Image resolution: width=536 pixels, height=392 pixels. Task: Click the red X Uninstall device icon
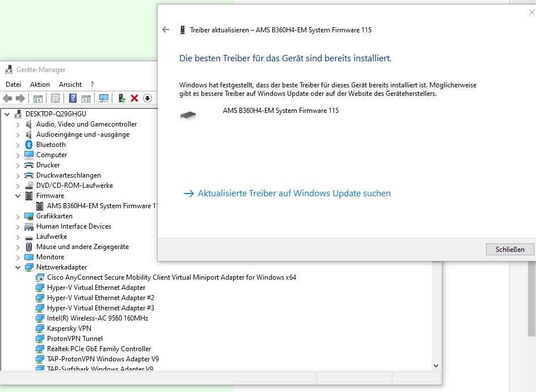coord(134,99)
